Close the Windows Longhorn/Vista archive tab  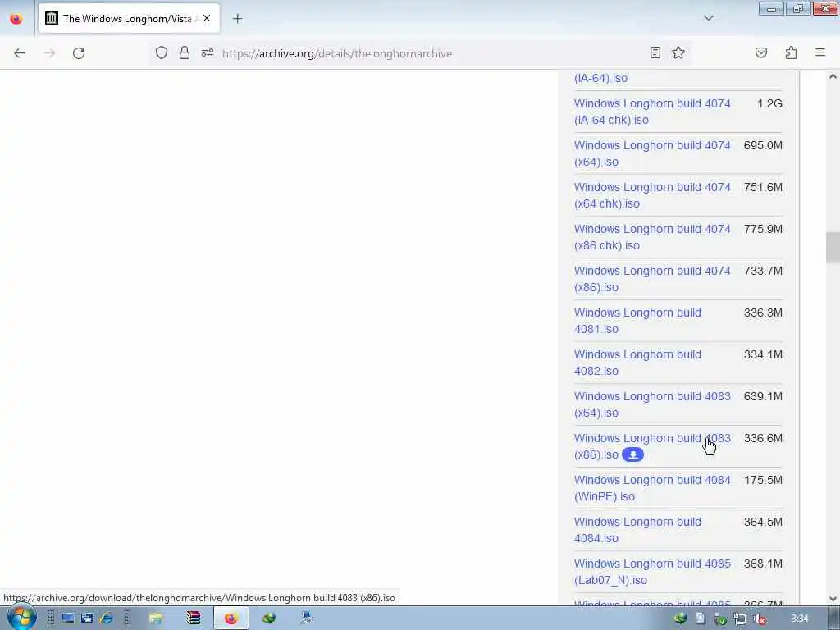(207, 18)
